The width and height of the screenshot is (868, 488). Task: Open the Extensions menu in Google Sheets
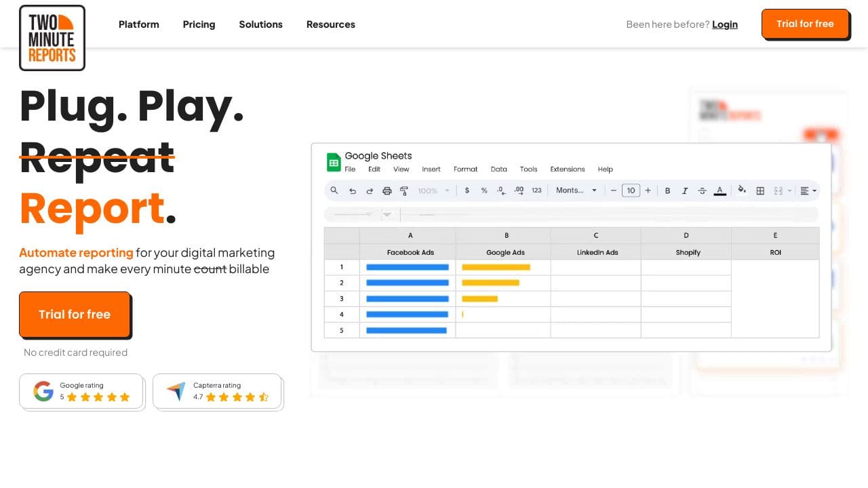(x=568, y=169)
